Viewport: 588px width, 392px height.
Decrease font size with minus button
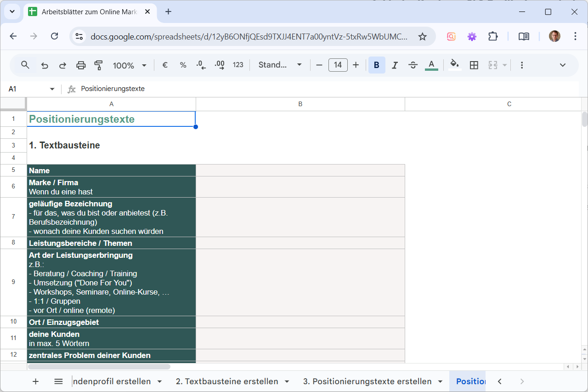(x=319, y=65)
